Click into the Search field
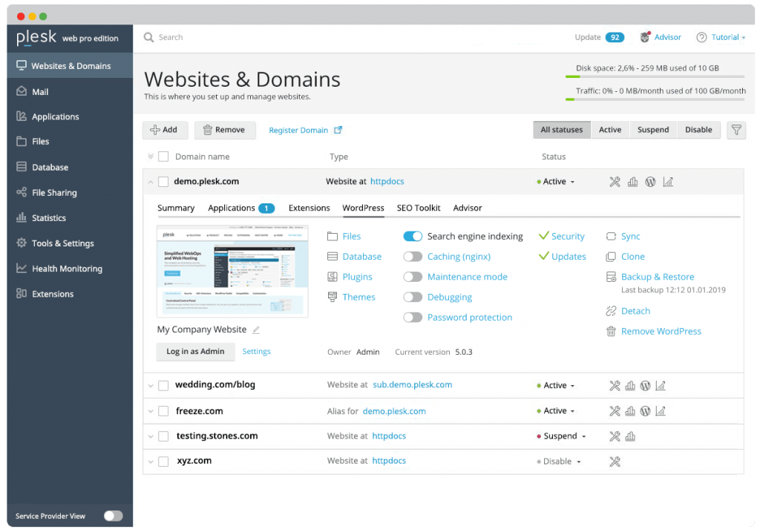Viewport: 760px width, 532px height. 171,37
